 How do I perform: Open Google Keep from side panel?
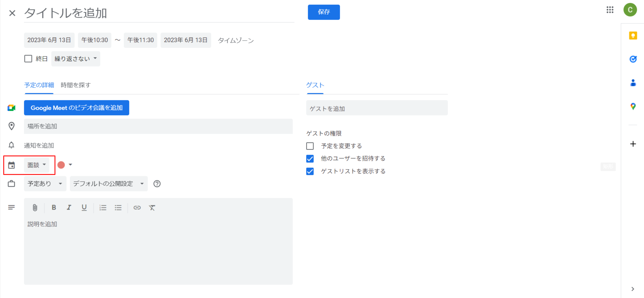pos(633,35)
